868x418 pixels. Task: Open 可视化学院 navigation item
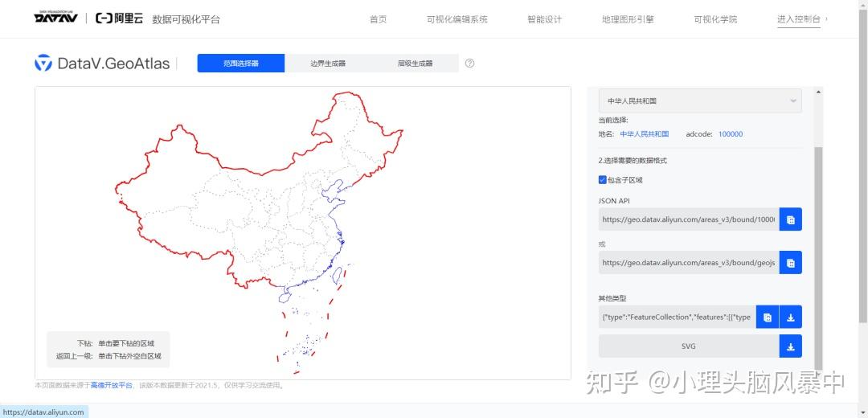click(715, 19)
